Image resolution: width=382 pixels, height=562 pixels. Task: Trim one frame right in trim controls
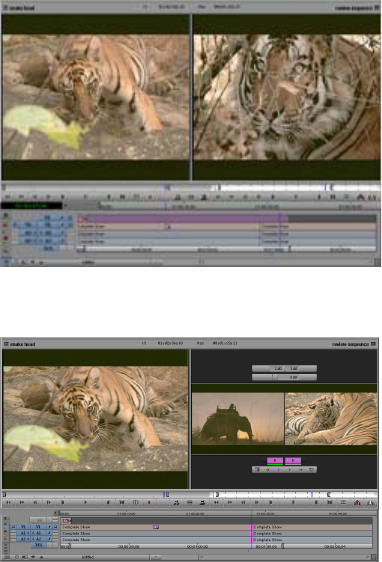click(290, 470)
